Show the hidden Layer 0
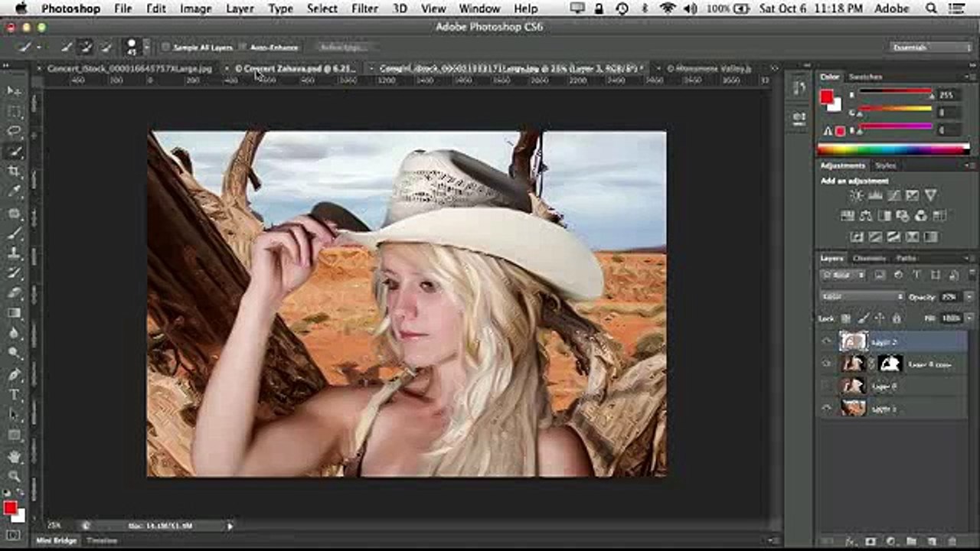 826,386
